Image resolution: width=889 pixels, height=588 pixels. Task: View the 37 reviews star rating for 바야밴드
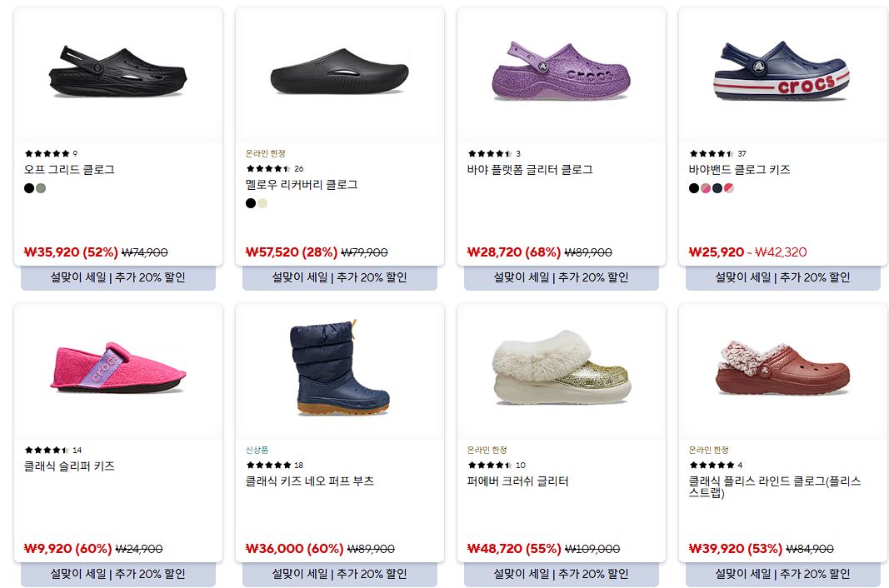(717, 153)
